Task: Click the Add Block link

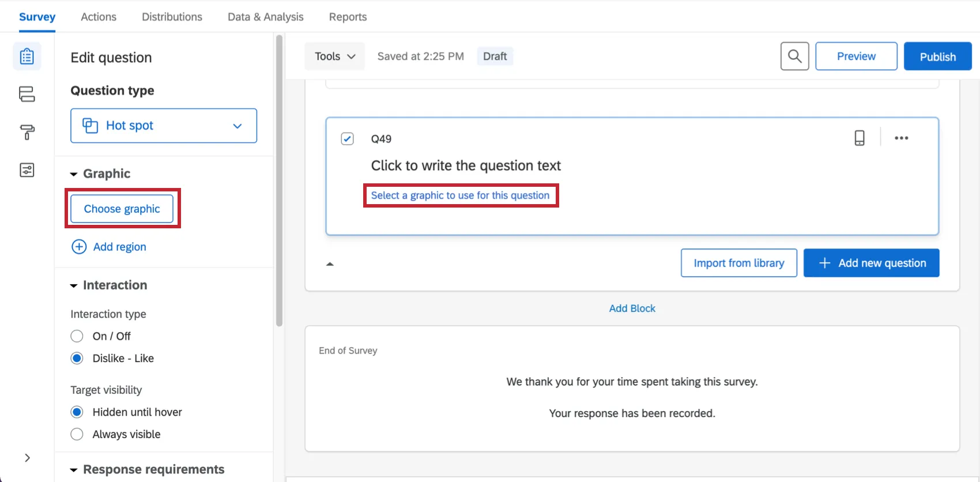Action: [x=632, y=308]
